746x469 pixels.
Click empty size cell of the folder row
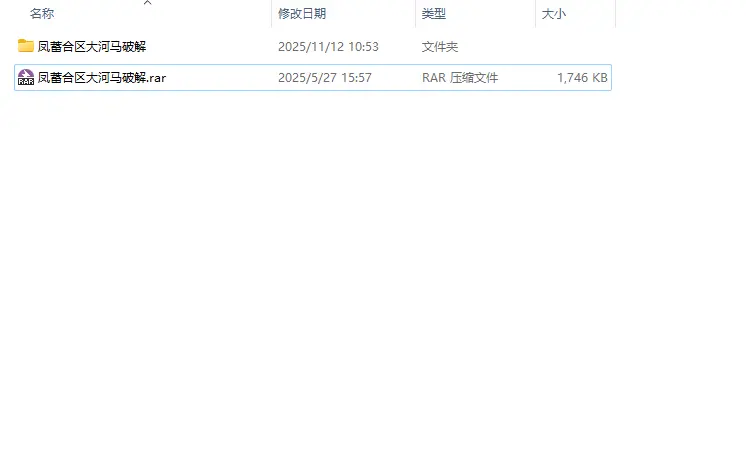(x=575, y=46)
